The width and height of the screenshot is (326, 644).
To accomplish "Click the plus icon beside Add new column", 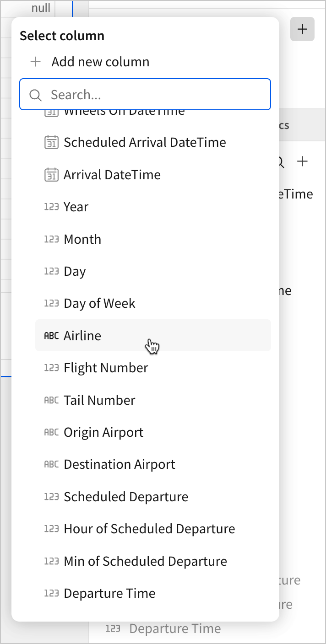I will (36, 62).
